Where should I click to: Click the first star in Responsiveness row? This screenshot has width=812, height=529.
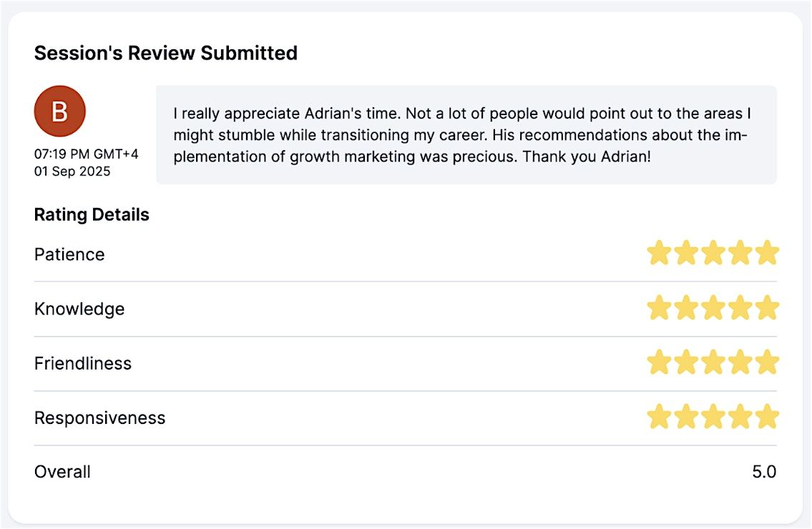pyautogui.click(x=659, y=417)
